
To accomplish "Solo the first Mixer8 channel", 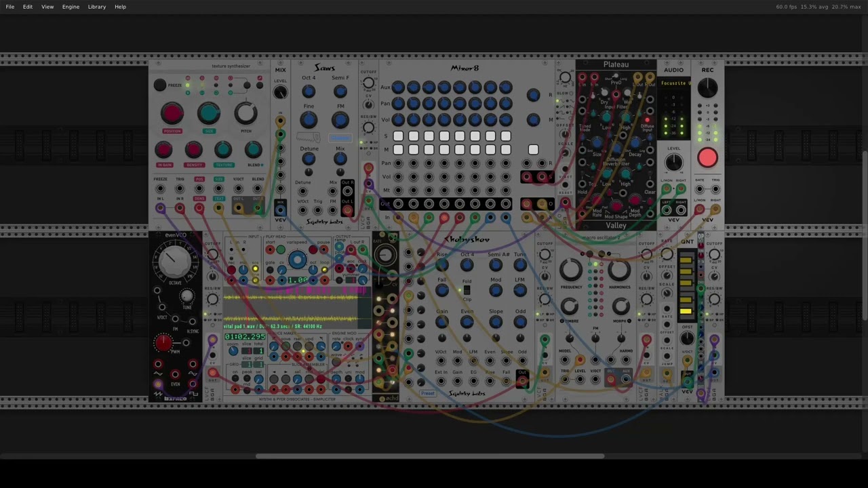I will pos(398,136).
